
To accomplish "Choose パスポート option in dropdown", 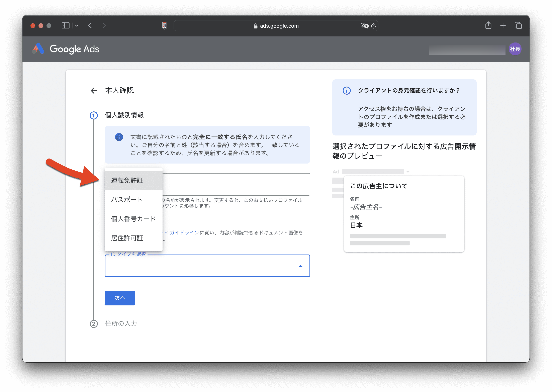I will pyautogui.click(x=127, y=200).
